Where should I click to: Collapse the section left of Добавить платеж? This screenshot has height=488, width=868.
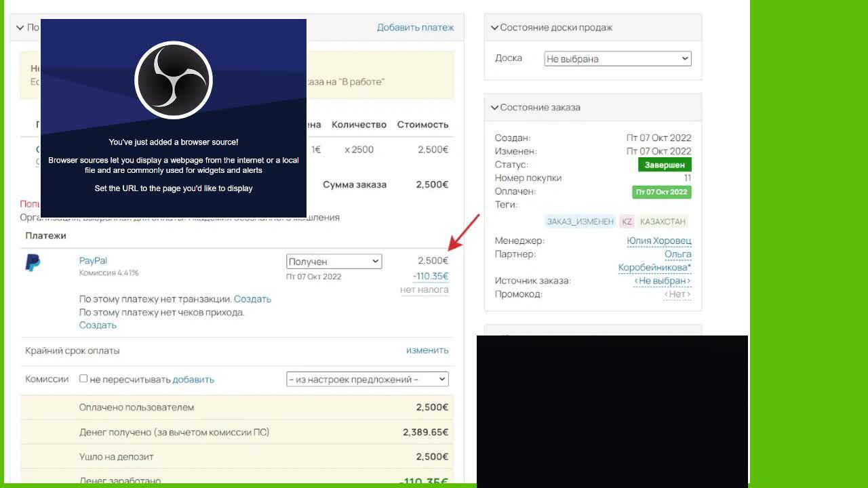[20, 28]
